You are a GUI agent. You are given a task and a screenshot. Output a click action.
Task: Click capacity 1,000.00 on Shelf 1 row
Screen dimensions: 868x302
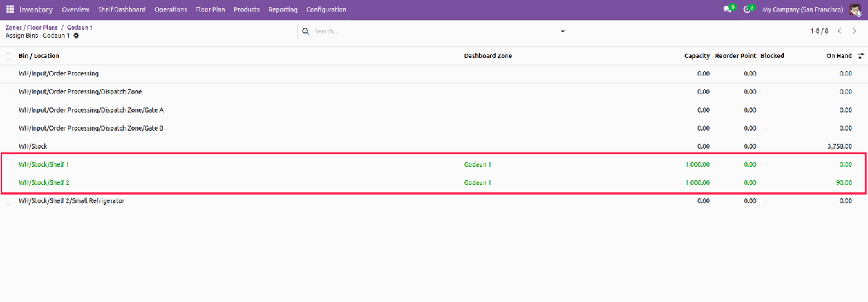pos(698,165)
